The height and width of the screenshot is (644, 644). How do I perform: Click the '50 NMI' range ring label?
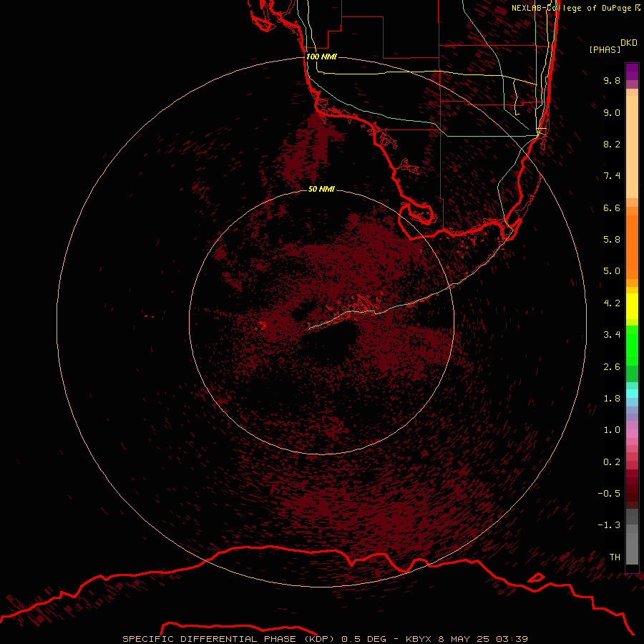pyautogui.click(x=321, y=189)
